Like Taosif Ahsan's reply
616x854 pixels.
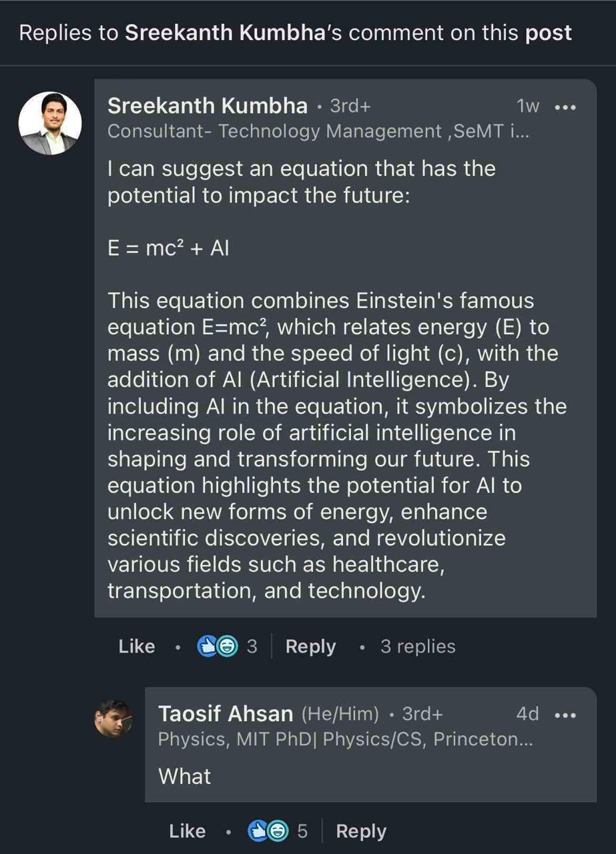point(188,831)
